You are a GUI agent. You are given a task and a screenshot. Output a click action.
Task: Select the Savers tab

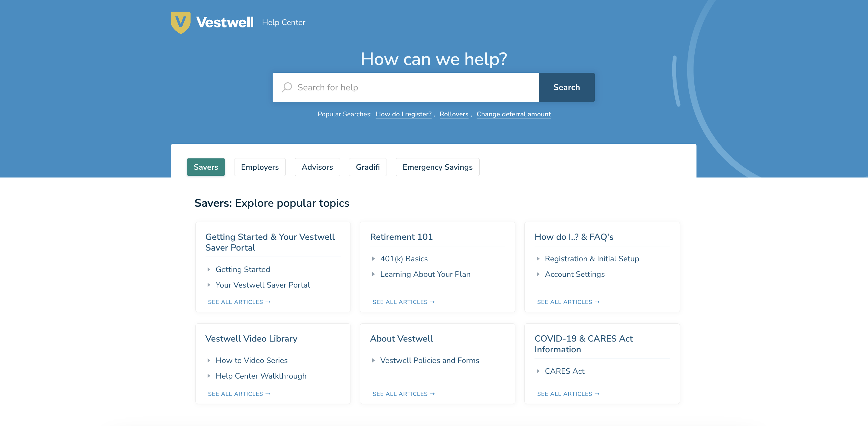point(206,167)
